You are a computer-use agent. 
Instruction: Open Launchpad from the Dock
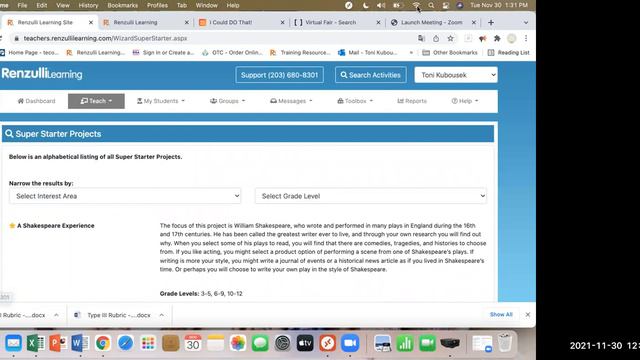pyautogui.click(x=148, y=343)
